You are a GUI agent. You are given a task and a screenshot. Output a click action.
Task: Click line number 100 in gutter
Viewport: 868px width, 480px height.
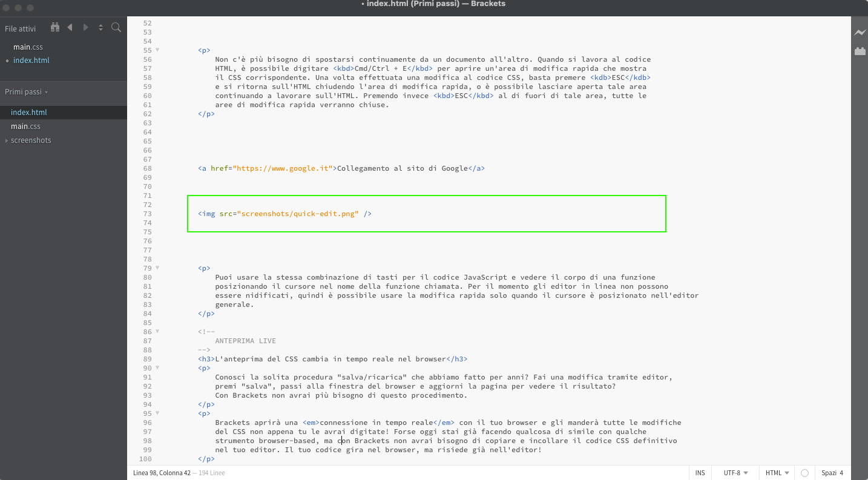pos(145,459)
